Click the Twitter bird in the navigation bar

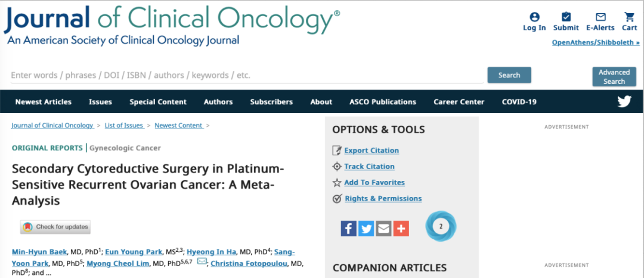(x=624, y=101)
